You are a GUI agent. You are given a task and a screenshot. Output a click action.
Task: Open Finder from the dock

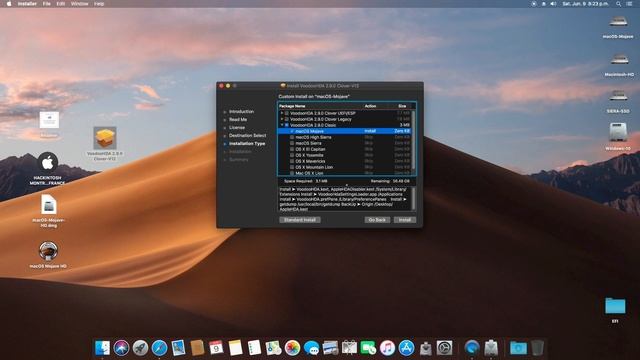[102, 348]
